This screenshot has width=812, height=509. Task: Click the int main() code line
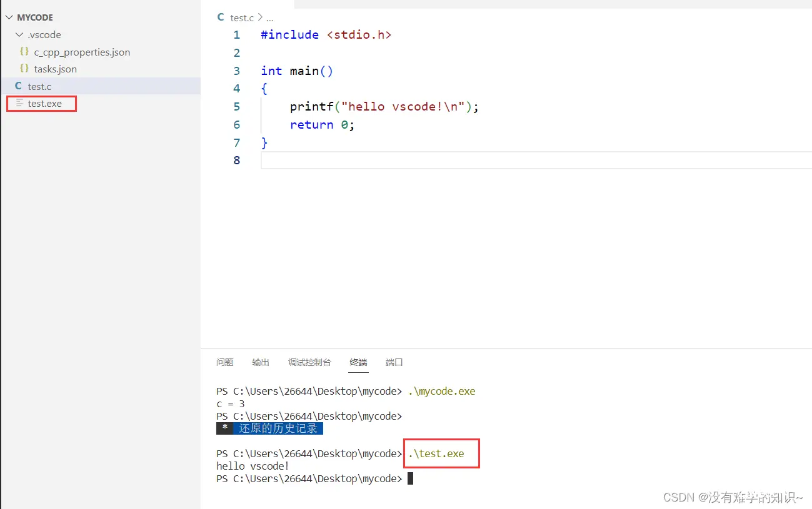(297, 71)
